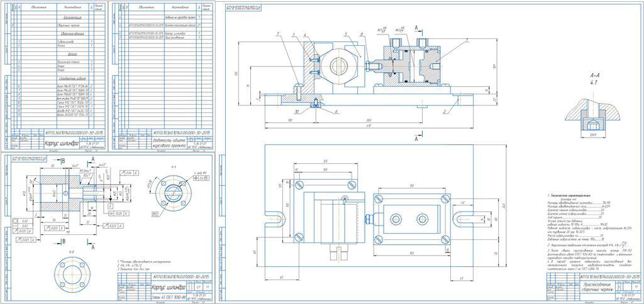
Task: Select position balloon number '8' on the assembly
Action: point(360,34)
